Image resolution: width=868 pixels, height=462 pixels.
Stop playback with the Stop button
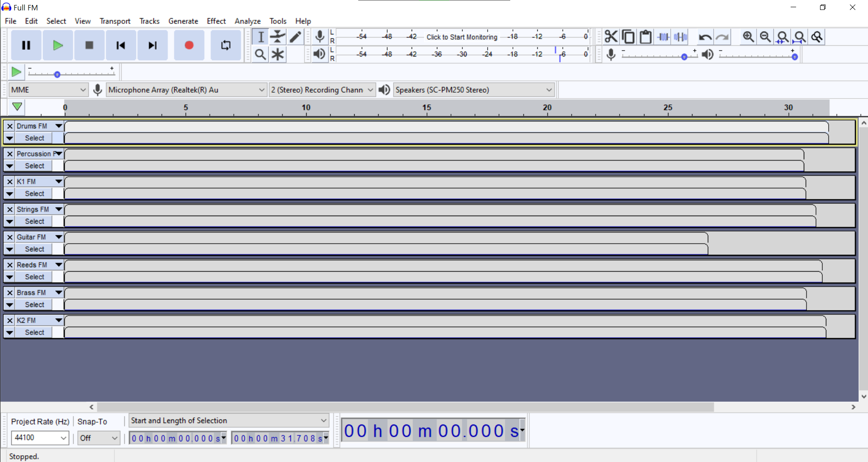(x=89, y=45)
